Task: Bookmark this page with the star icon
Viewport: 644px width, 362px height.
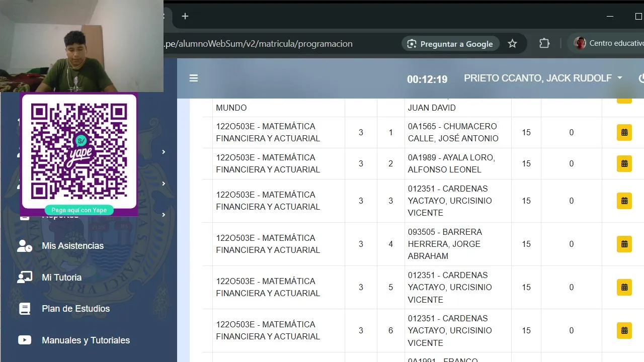Action: click(x=512, y=44)
